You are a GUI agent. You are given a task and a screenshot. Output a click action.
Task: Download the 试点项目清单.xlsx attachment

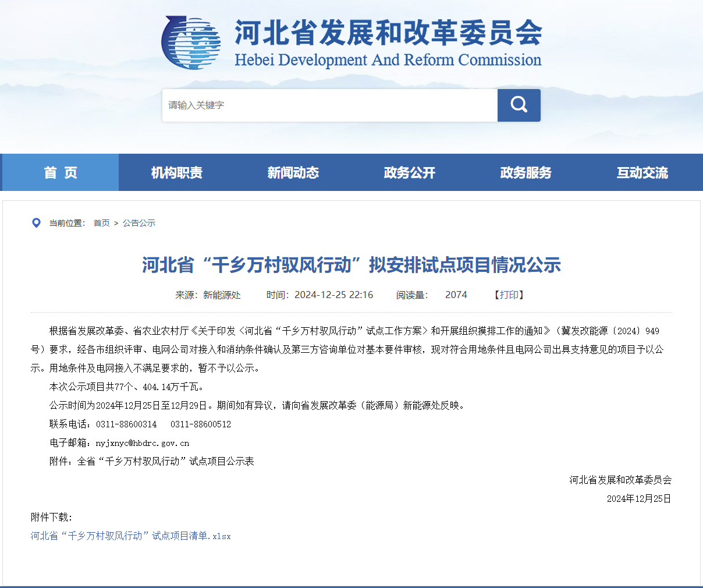click(x=131, y=536)
